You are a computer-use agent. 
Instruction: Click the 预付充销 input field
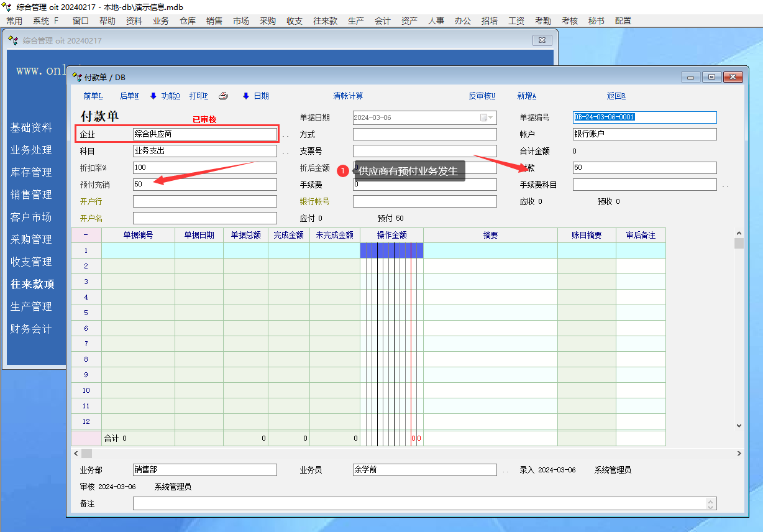click(x=204, y=185)
